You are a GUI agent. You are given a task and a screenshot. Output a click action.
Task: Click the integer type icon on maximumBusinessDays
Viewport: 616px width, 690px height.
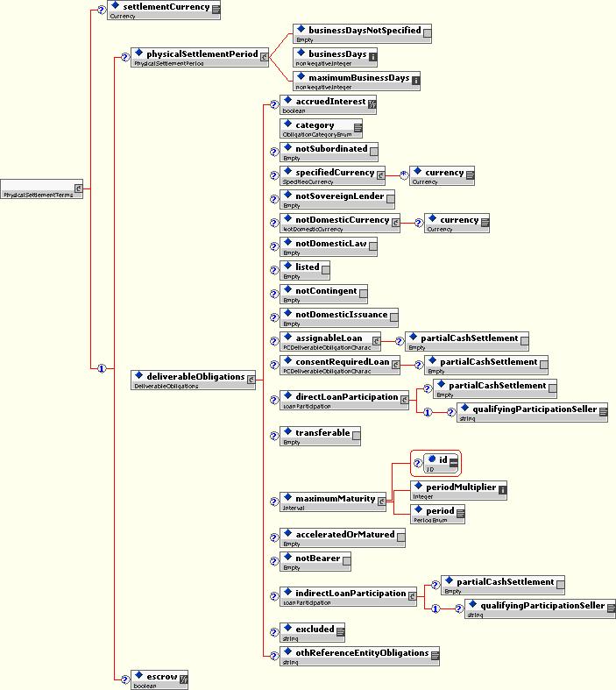415,81
